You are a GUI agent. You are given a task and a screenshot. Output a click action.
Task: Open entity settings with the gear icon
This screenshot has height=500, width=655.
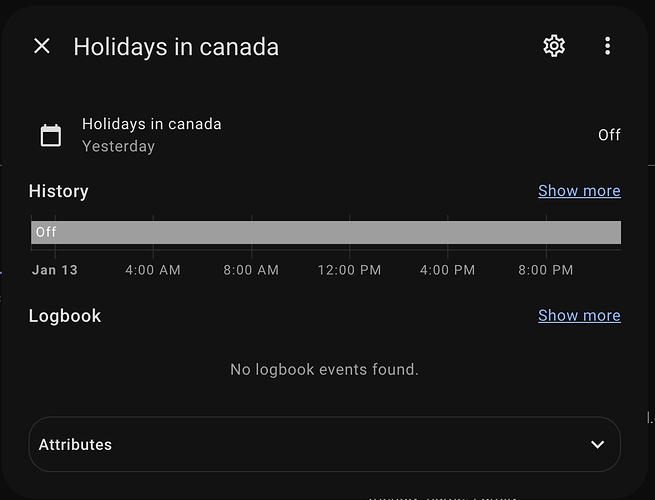[554, 46]
